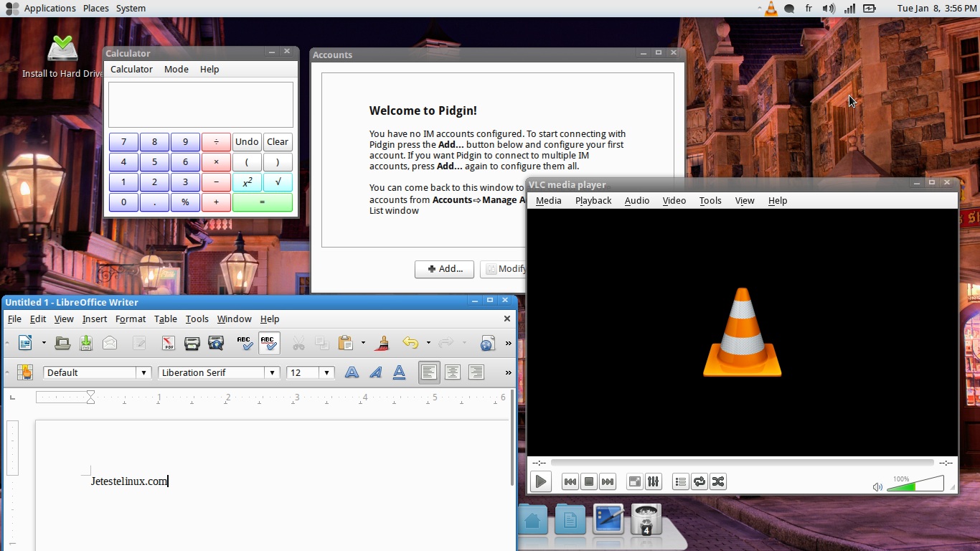Align text left in Writer
This screenshot has height=551, width=980.
click(429, 372)
